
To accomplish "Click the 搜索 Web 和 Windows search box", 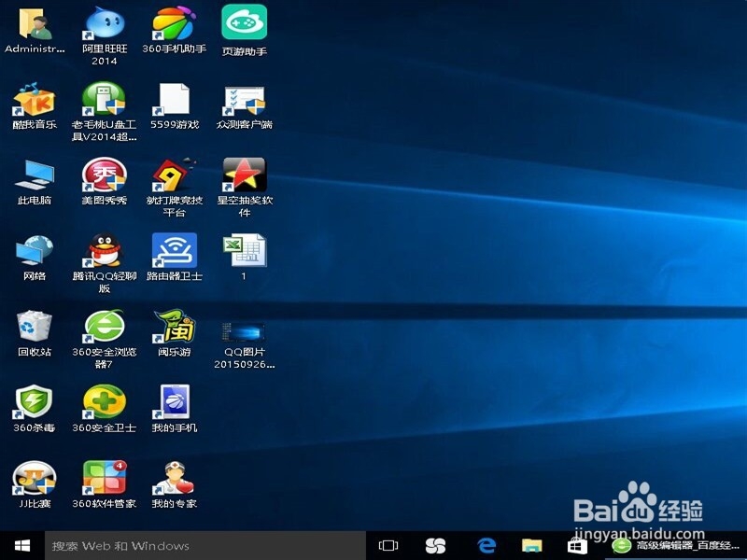I will [x=204, y=546].
